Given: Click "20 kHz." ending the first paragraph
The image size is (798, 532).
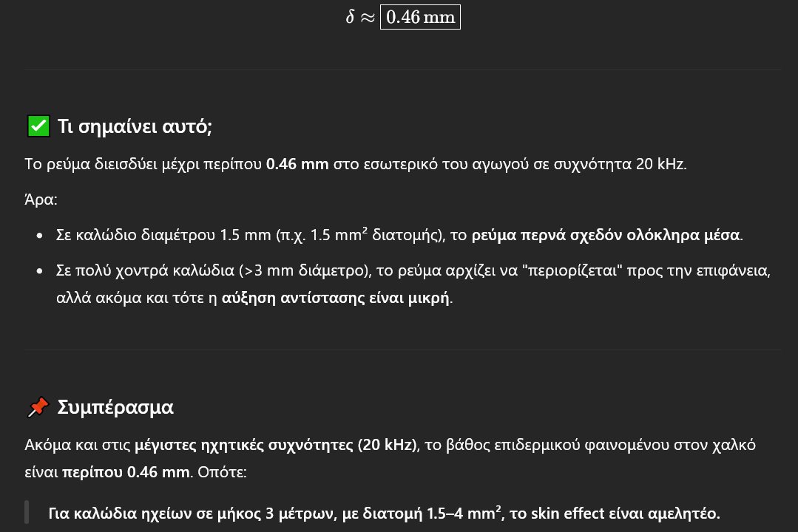Looking at the screenshot, I should coord(661,164).
